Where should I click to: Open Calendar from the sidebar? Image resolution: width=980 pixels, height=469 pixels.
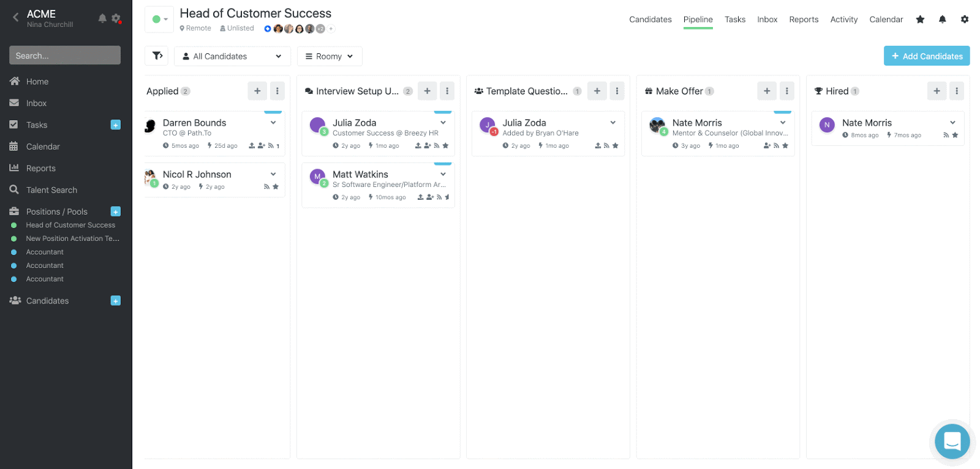pos(43,147)
